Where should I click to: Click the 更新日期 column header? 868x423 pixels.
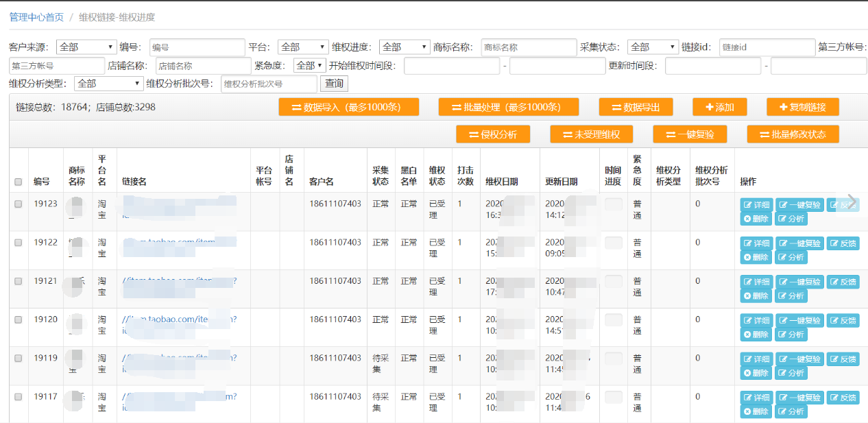[x=562, y=182]
